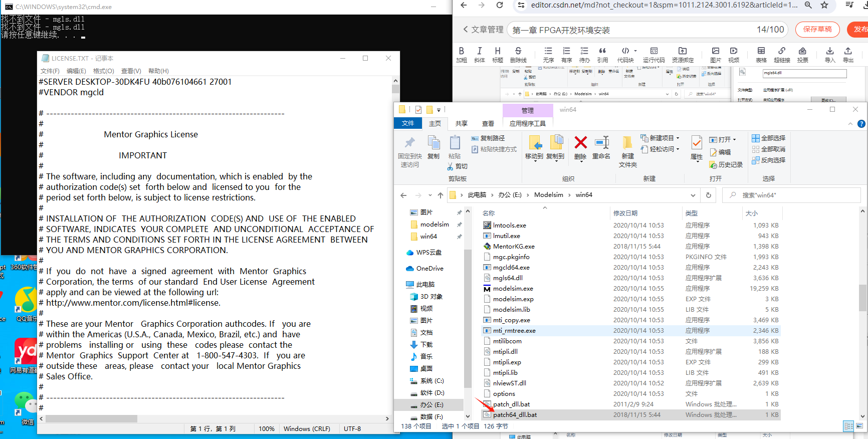The height and width of the screenshot is (439, 868).
Task: Open Notepad 帮助(H) menu
Action: [158, 71]
